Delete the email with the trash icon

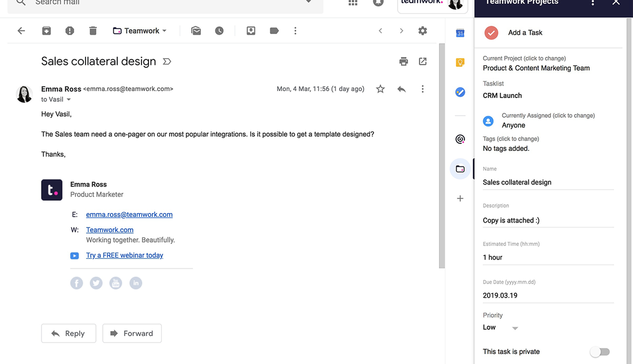93,30
